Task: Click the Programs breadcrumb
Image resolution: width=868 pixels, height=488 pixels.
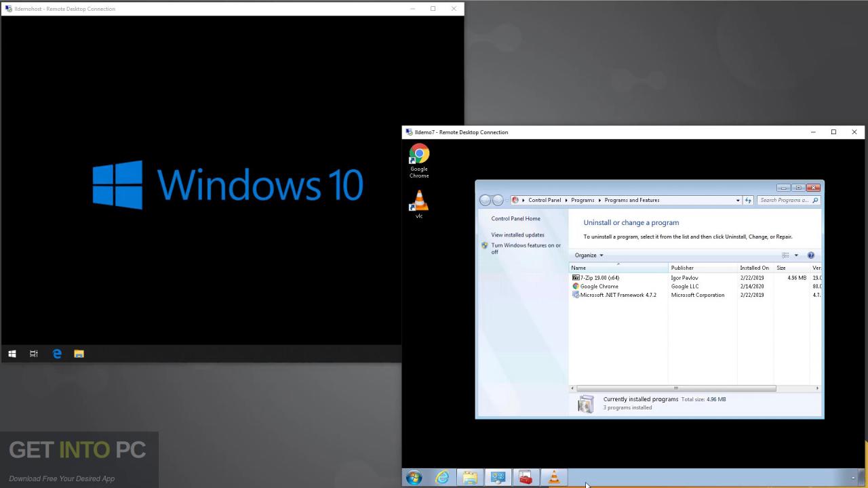Action: tap(583, 200)
